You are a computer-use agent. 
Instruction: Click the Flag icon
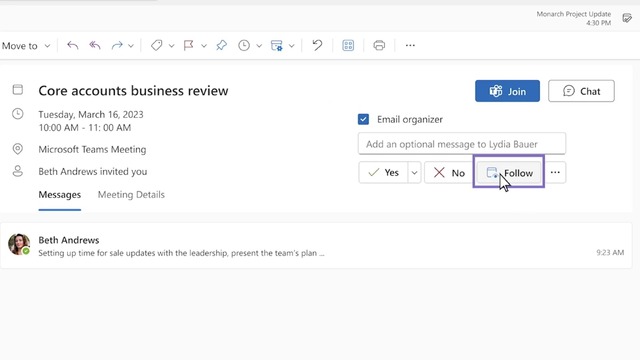click(x=188, y=45)
